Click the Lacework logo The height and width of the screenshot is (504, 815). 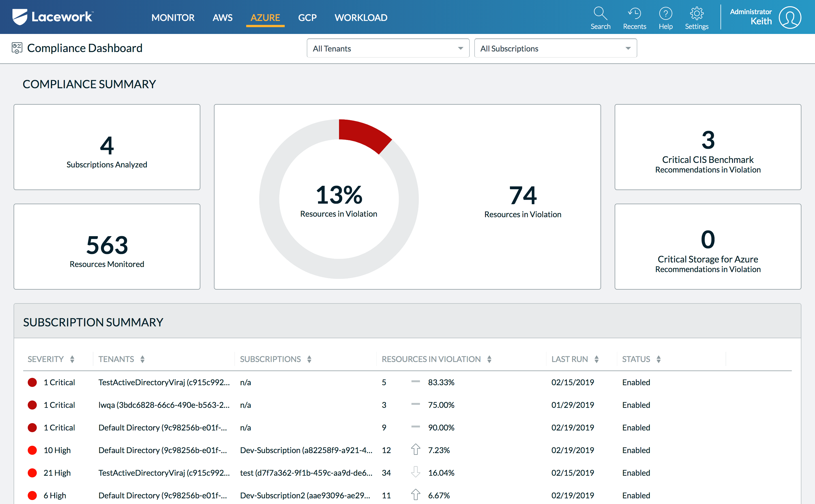pos(53,17)
